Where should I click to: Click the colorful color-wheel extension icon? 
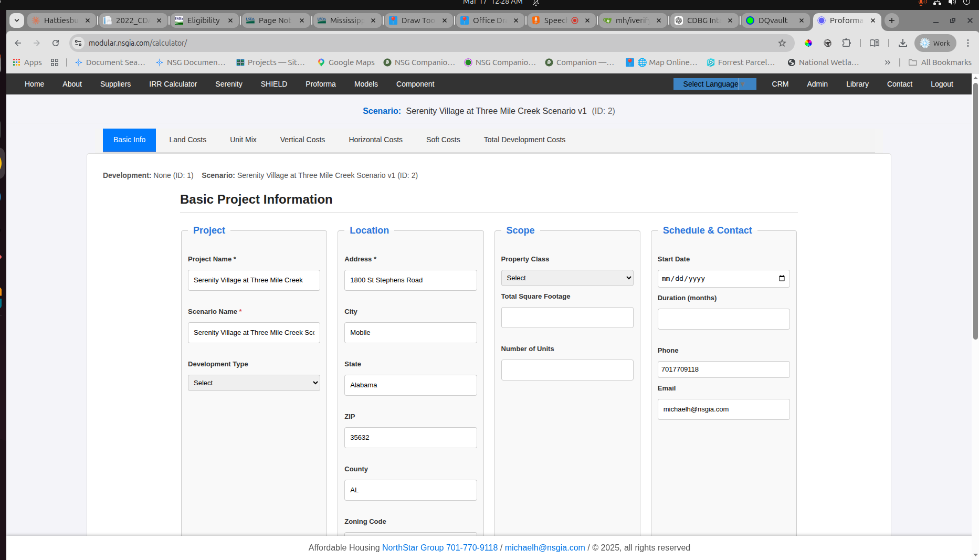coord(808,43)
